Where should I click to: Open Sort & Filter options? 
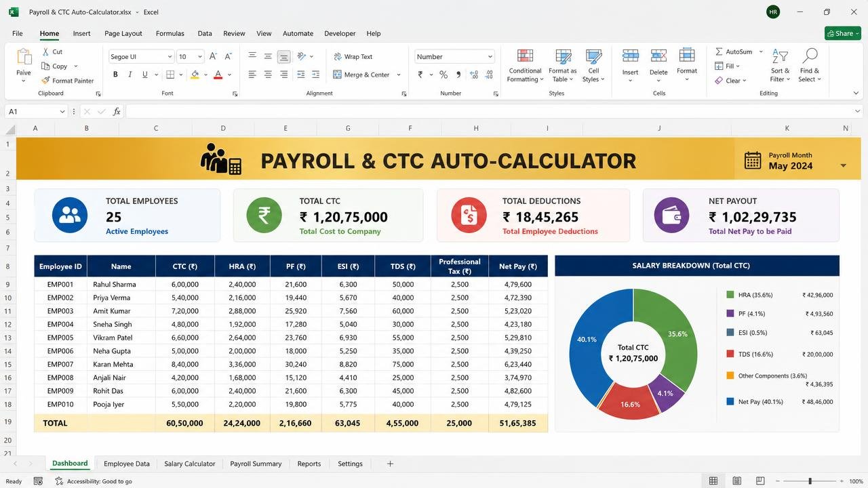(781, 66)
